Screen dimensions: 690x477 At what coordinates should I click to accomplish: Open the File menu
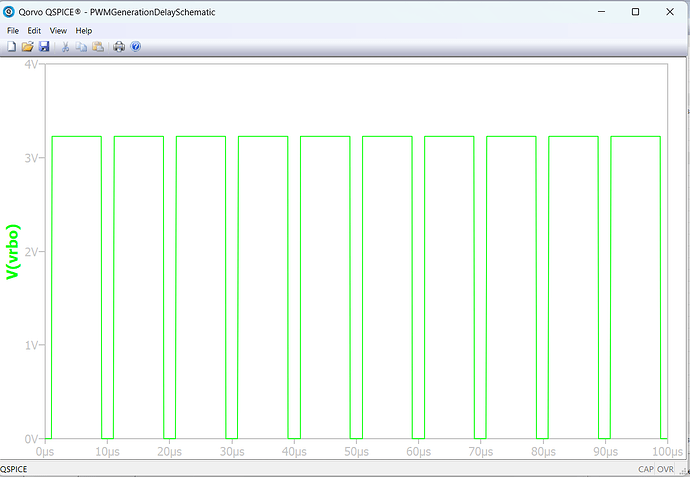[x=13, y=31]
